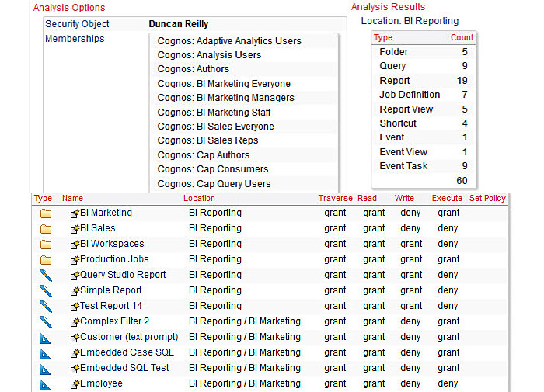Click the properties icon beside Embedded Case SQL
Image resolution: width=544 pixels, height=392 pixels.
75,353
